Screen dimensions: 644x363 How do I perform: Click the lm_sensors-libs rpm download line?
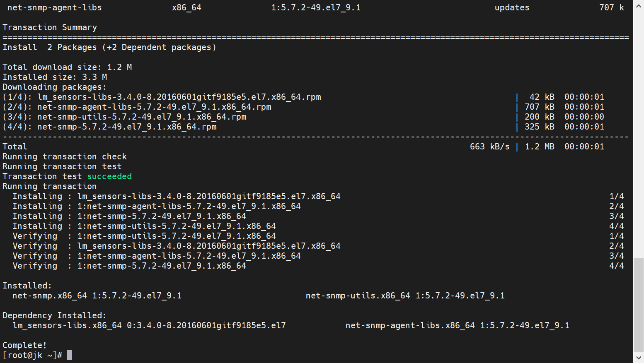click(179, 97)
